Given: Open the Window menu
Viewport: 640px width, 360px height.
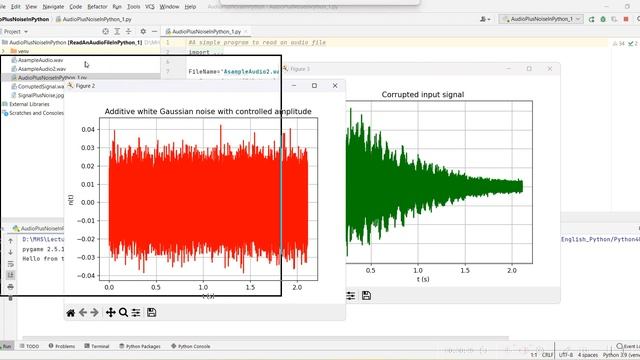Looking at the screenshot, I should click(169, 7).
